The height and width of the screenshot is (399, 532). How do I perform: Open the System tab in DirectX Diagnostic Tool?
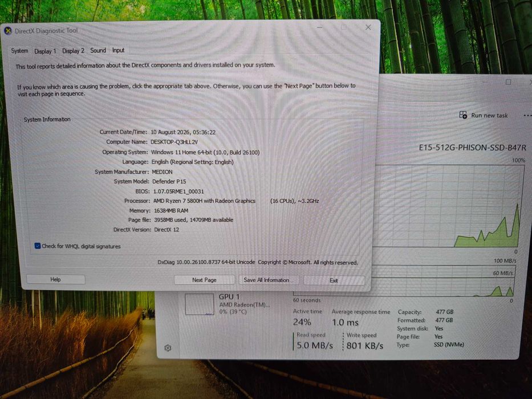click(19, 51)
